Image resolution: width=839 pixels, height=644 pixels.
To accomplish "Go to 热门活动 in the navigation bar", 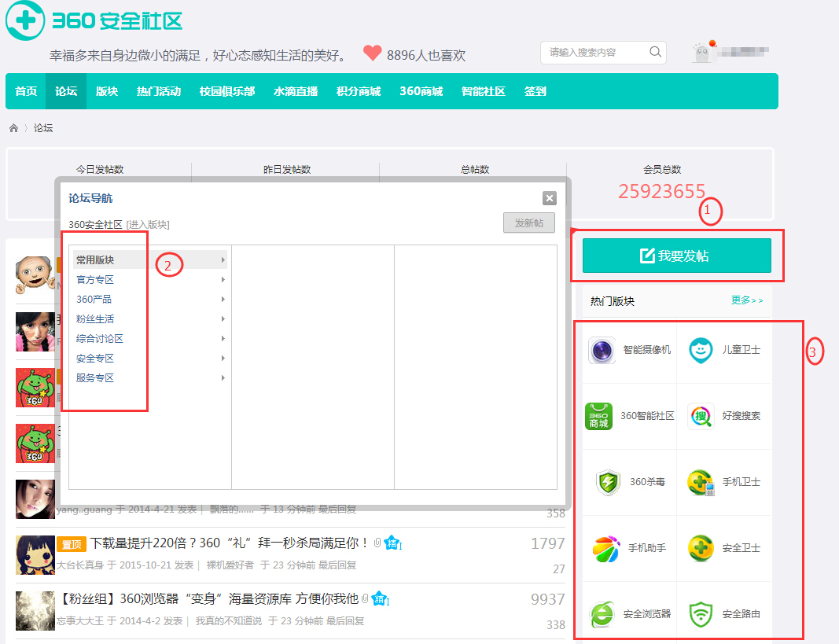I will (x=158, y=91).
